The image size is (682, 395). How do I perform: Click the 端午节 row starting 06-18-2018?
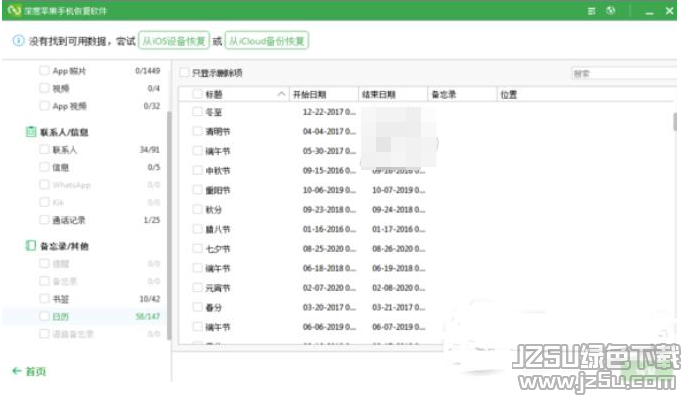(426, 268)
